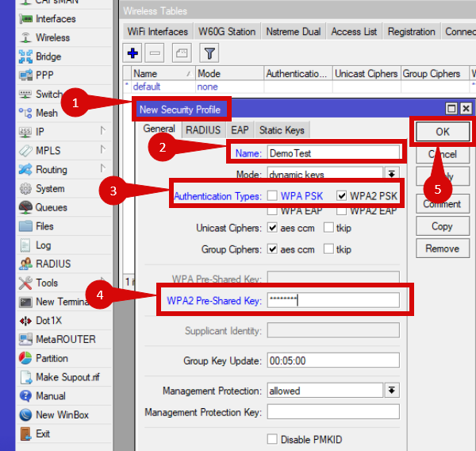Open the Switch sidebar icon
Screen dimensions: 476x451
point(26,94)
